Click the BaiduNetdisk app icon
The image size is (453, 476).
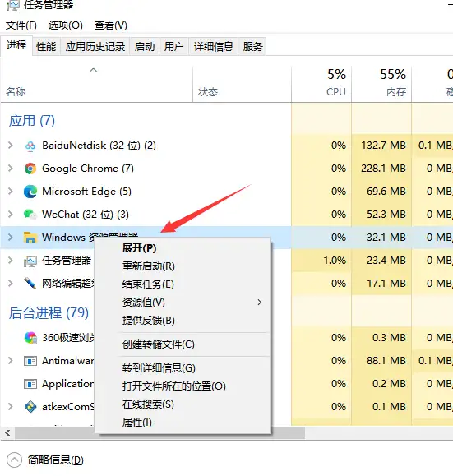pyautogui.click(x=30, y=146)
